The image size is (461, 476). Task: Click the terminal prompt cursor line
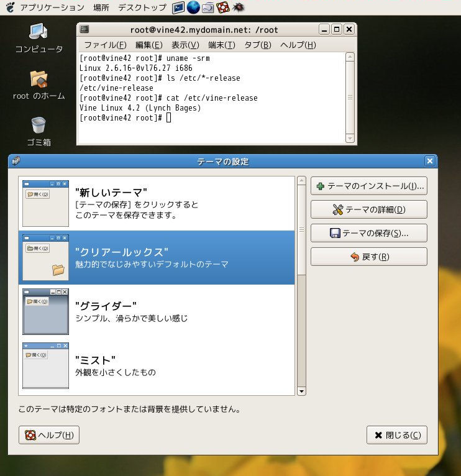click(x=125, y=118)
